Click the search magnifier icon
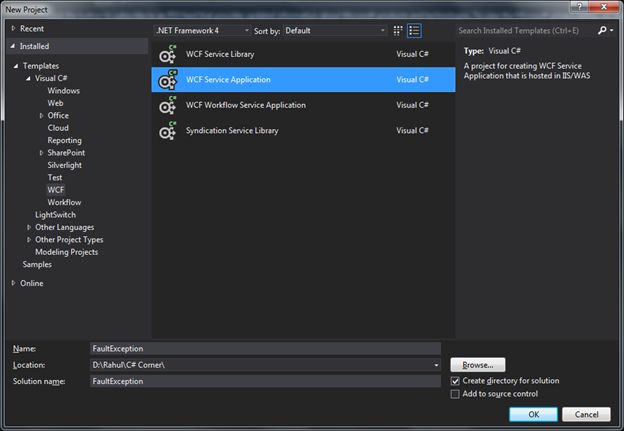Image resolution: width=624 pixels, height=431 pixels. pos(602,30)
